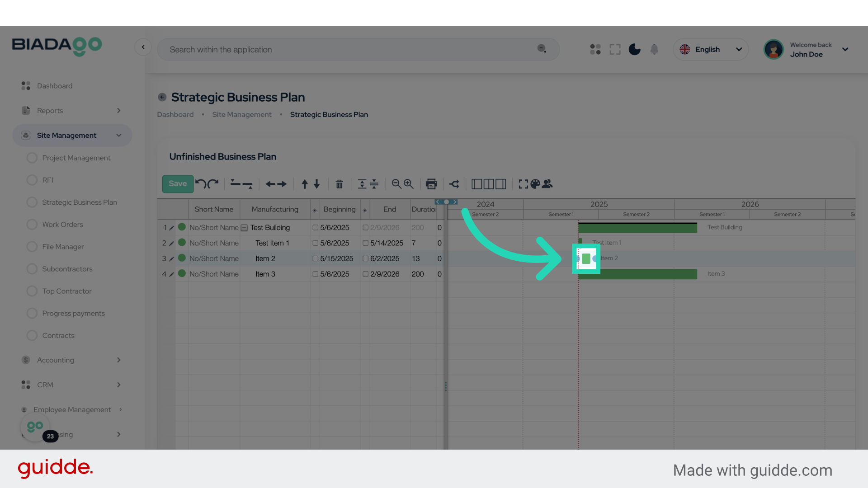Click the undo arrow in Gantt toolbar
Screen dimensions: 868x488
201,183
